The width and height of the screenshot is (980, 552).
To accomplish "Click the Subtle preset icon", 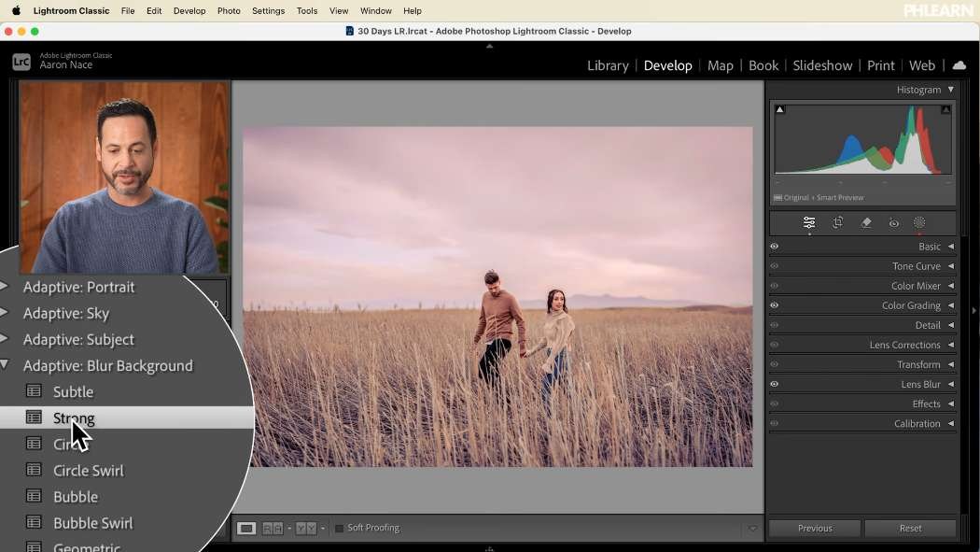I will pyautogui.click(x=34, y=391).
